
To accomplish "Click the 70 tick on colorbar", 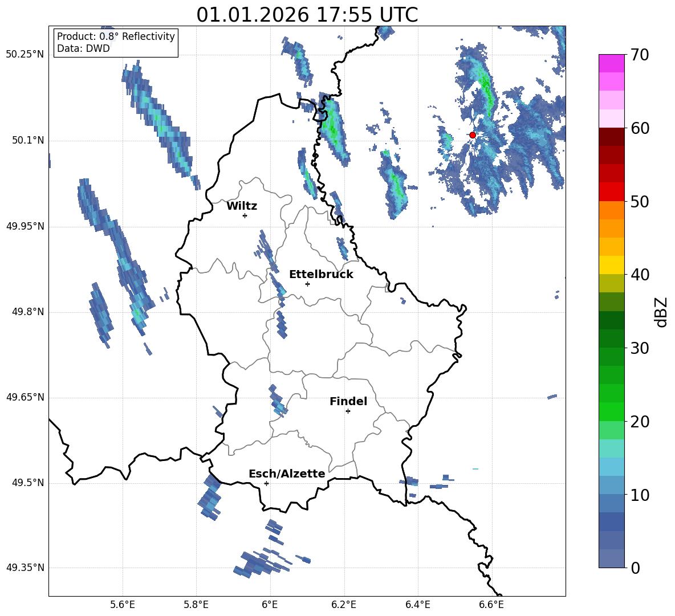I will point(639,55).
